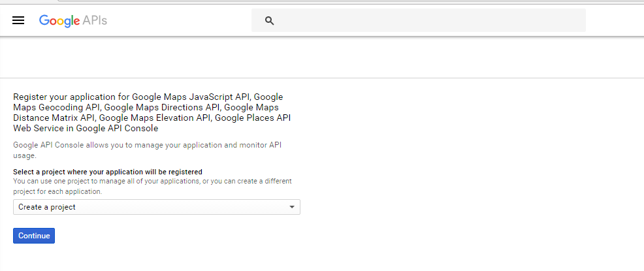Screen dimensions: 644x271
Task: Click the blank banner area below the header
Action: [322, 57]
